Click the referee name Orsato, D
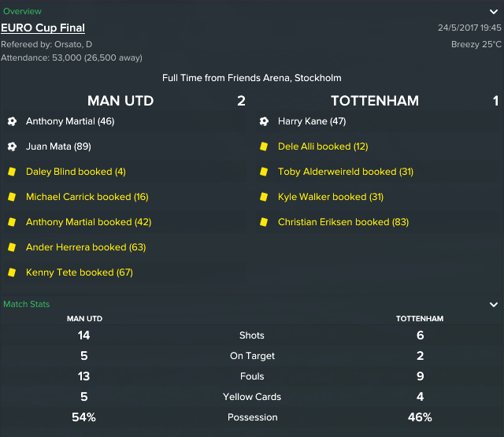Screen dimensions: 504x437 coord(73,44)
